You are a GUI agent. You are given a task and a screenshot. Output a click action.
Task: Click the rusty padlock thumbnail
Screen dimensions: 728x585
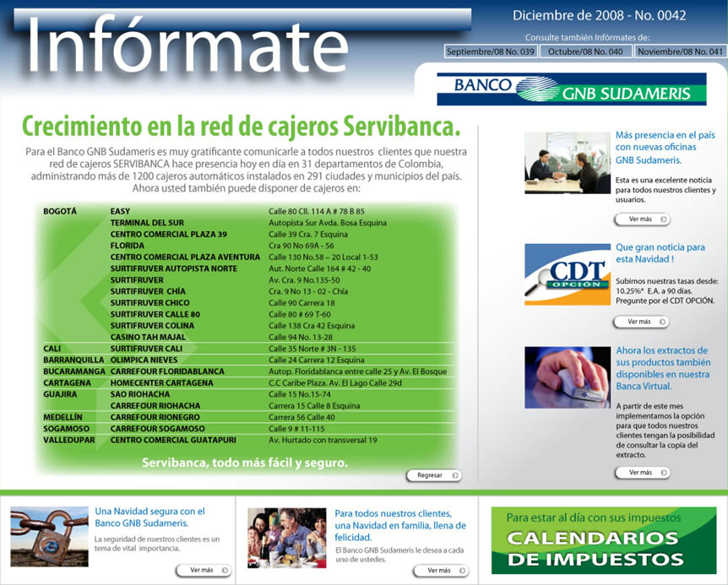point(49,536)
